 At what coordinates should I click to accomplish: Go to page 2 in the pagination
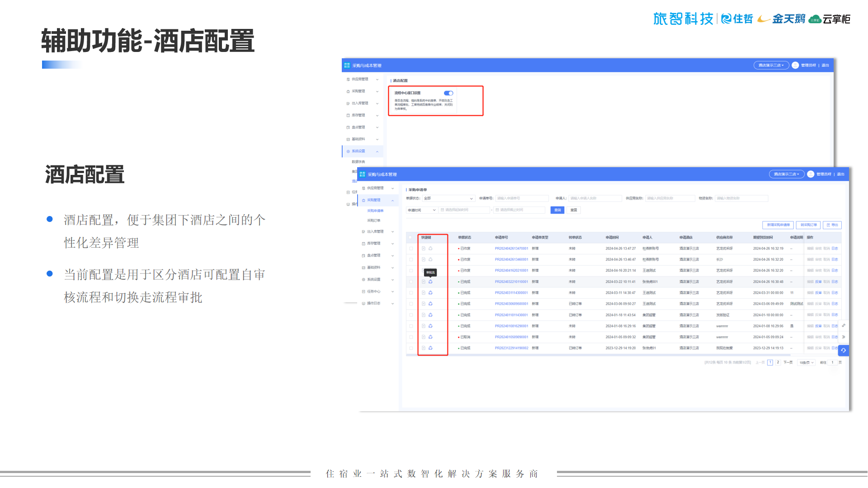[x=778, y=362]
